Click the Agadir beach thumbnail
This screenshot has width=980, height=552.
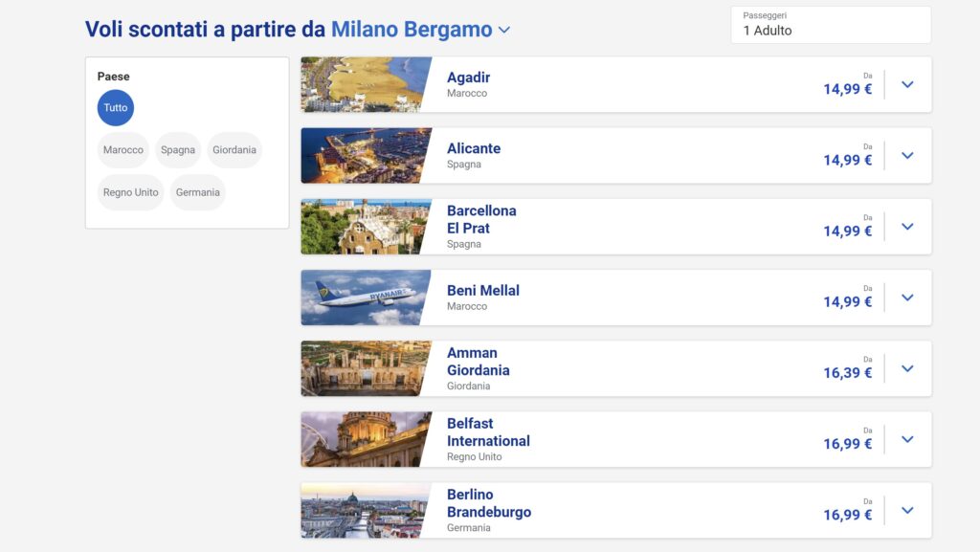(366, 84)
